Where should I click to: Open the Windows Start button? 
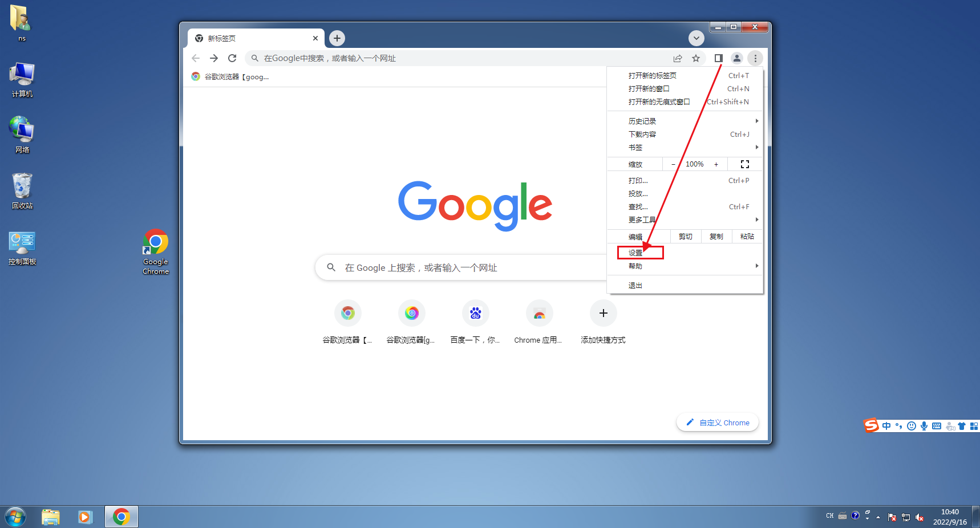tap(15, 517)
